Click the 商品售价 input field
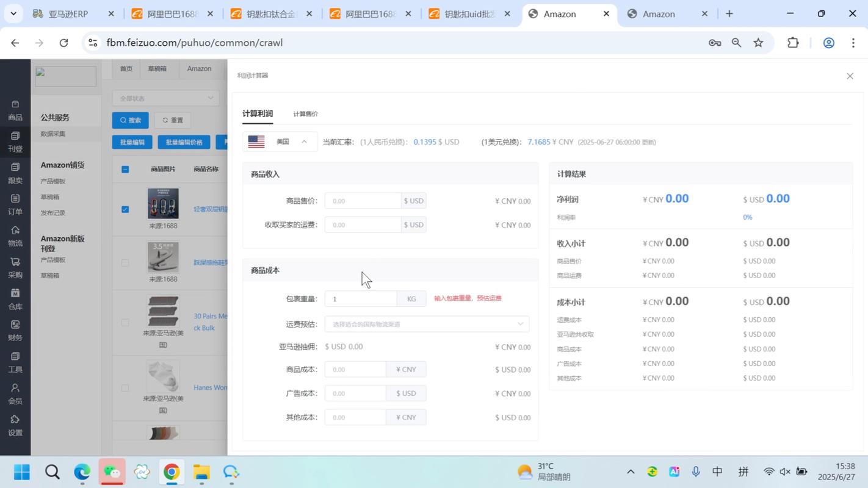Image resolution: width=868 pixels, height=488 pixels. pos(363,201)
